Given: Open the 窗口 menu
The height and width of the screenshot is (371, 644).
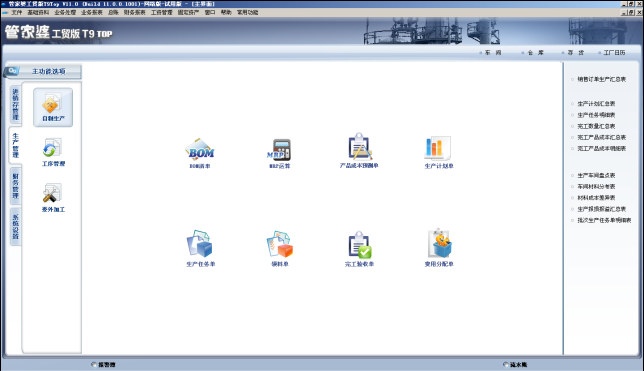Looking at the screenshot, I should [x=210, y=13].
